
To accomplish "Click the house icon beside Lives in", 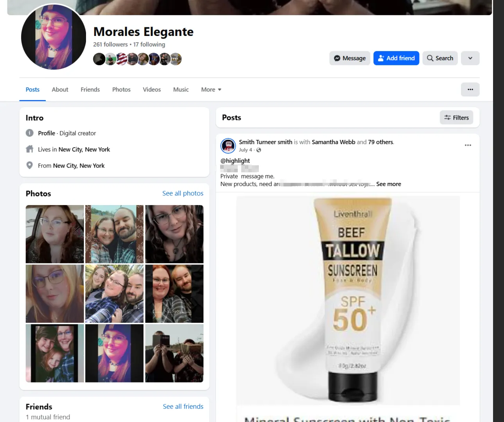I will click(29, 149).
